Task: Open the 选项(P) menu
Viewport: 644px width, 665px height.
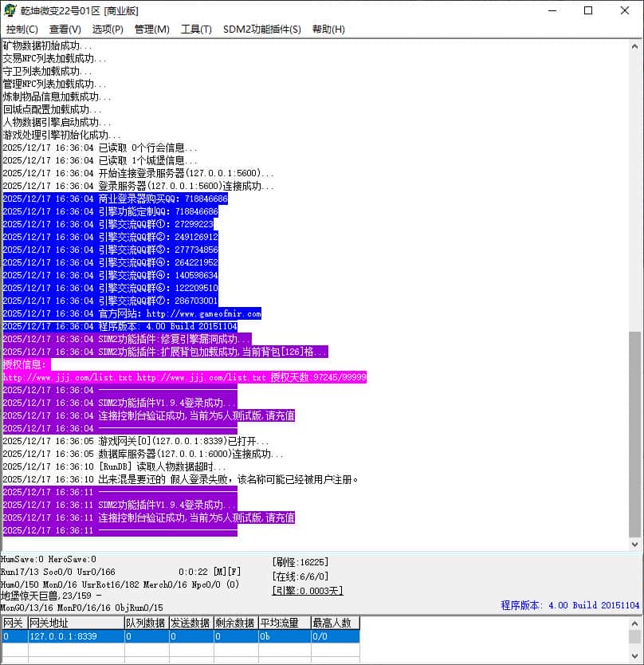Action: point(108,30)
